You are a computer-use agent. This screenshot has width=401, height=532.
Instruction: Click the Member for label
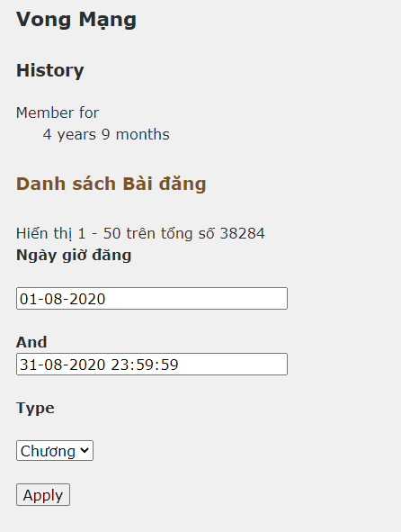coord(58,113)
